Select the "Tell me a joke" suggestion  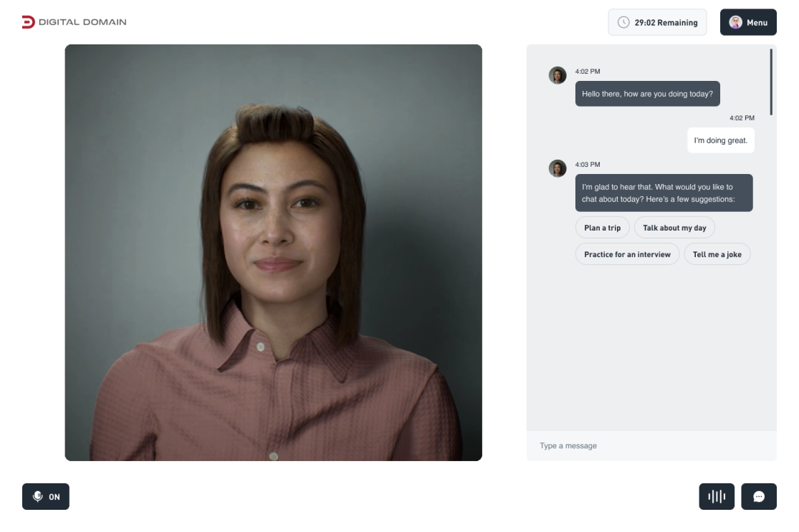(717, 254)
